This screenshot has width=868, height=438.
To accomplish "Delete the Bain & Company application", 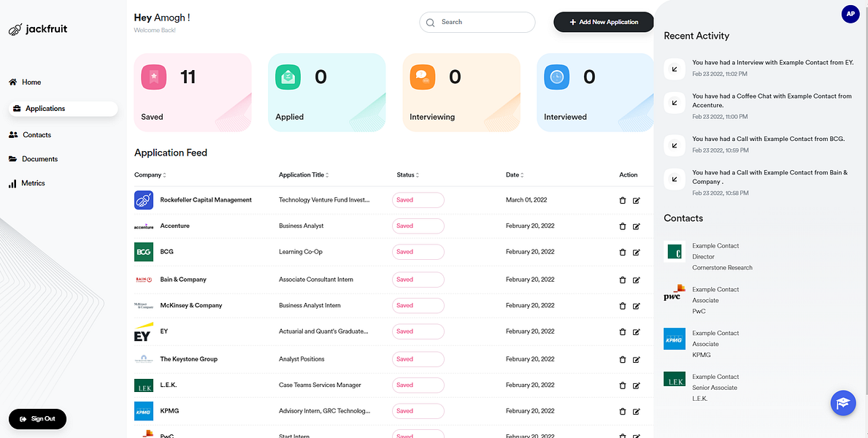I will pos(622,280).
